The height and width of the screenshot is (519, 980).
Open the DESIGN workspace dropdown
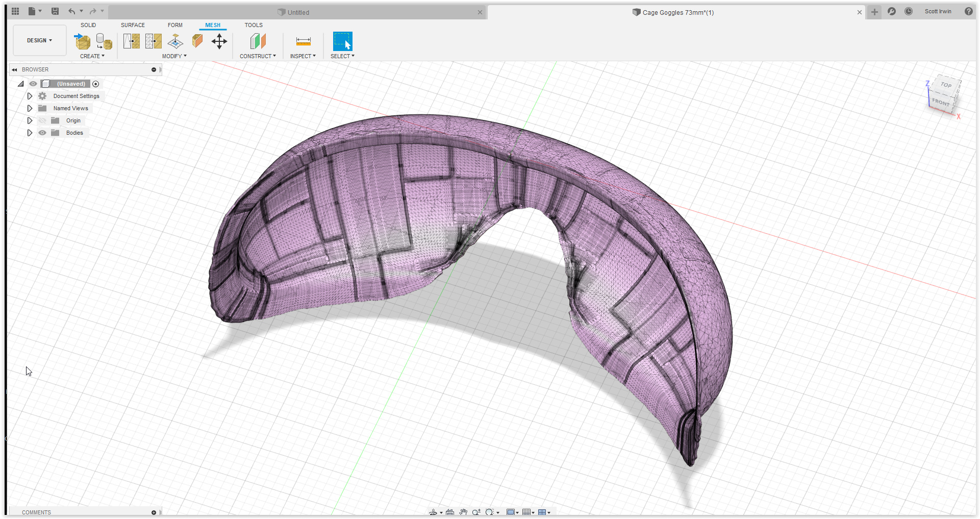click(39, 40)
